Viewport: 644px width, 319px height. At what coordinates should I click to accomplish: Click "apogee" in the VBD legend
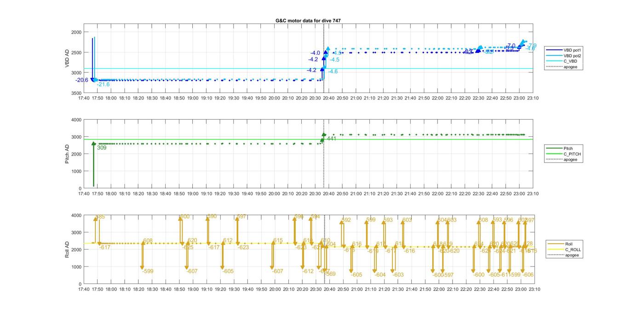click(570, 67)
